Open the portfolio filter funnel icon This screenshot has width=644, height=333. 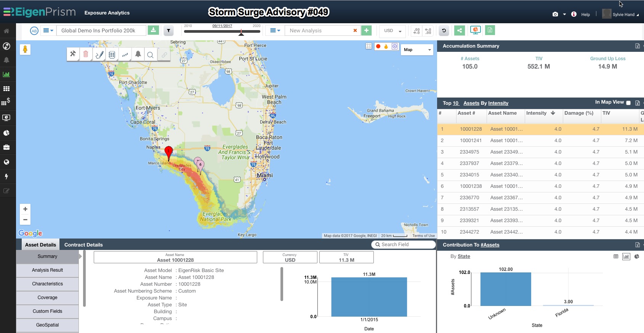click(168, 30)
